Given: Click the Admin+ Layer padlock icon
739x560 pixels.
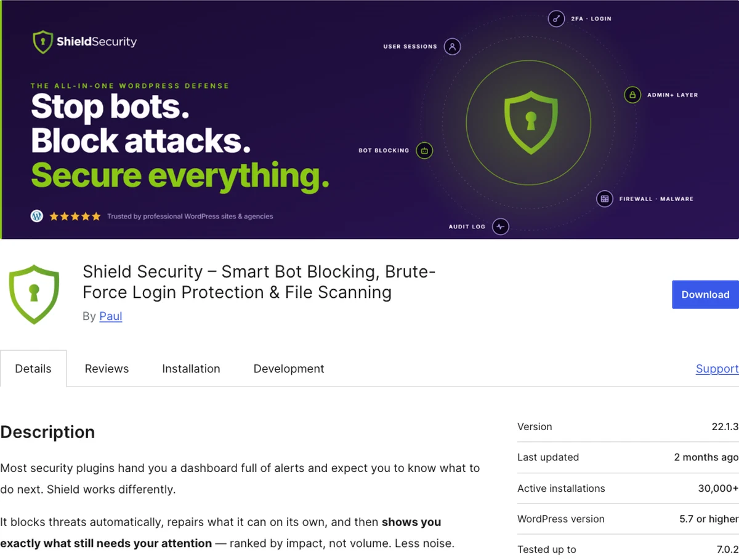Looking at the screenshot, I should (632, 95).
